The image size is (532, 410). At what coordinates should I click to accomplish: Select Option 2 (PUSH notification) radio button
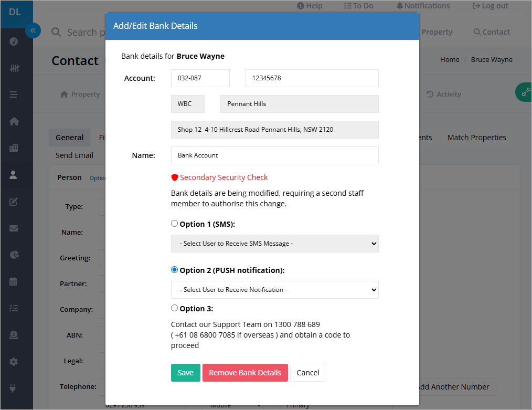point(174,270)
